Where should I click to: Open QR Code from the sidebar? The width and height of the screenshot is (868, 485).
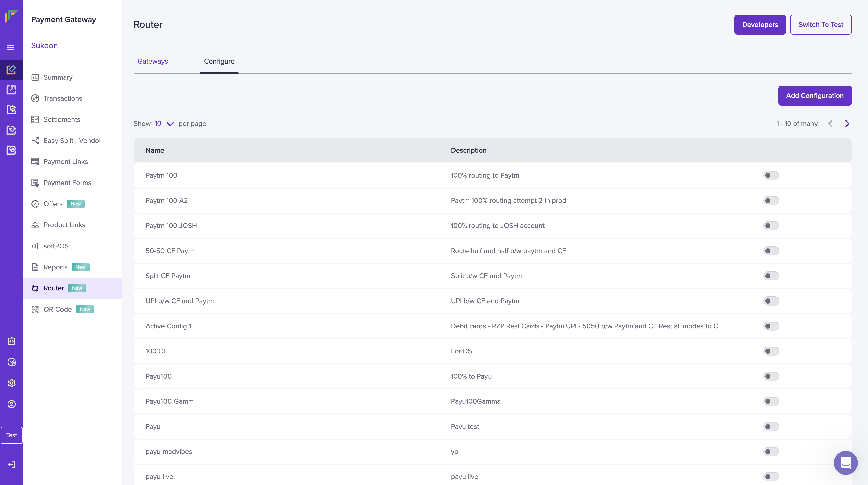(58, 309)
